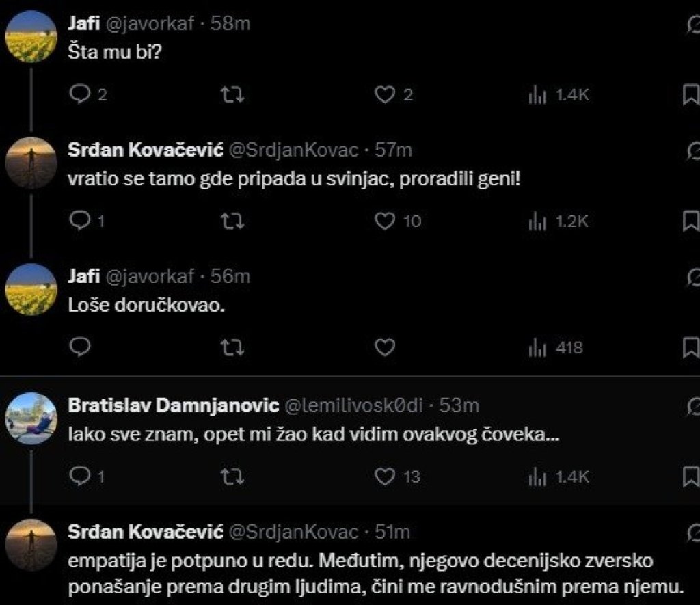
Task: Click Jafi's sunflower avatar on the first tweet
Action: (x=31, y=37)
